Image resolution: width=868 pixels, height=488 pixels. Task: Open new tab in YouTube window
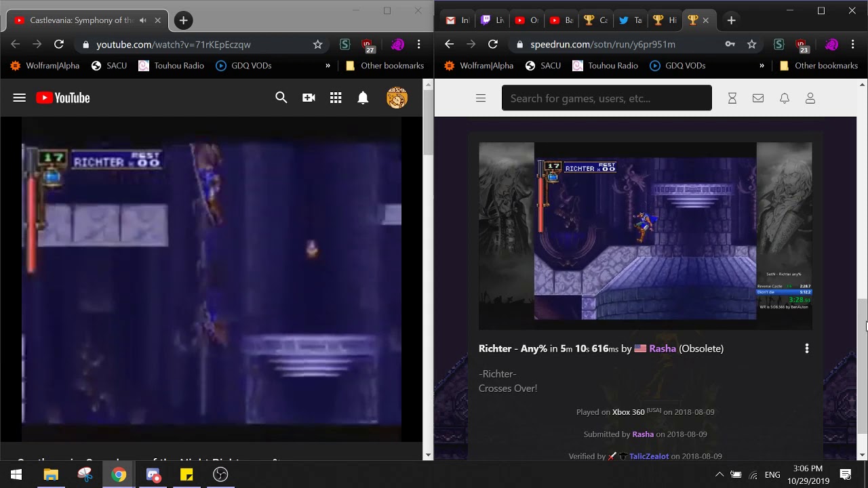[x=183, y=20]
